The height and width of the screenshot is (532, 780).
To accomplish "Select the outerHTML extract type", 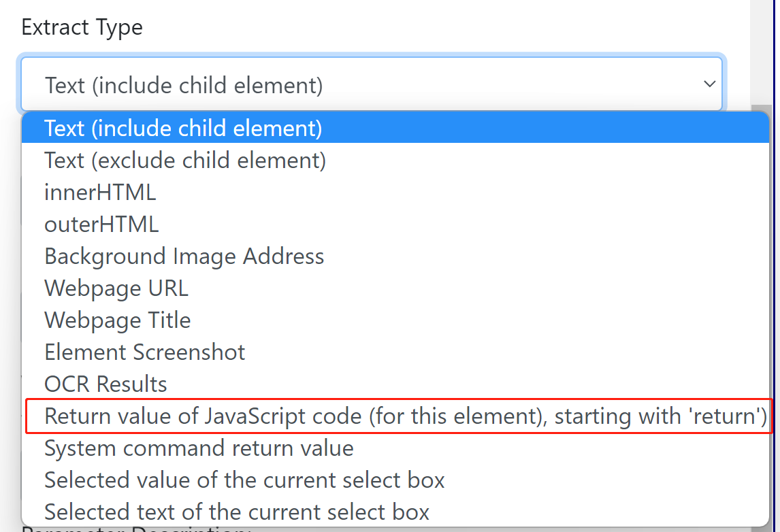I will (x=101, y=224).
